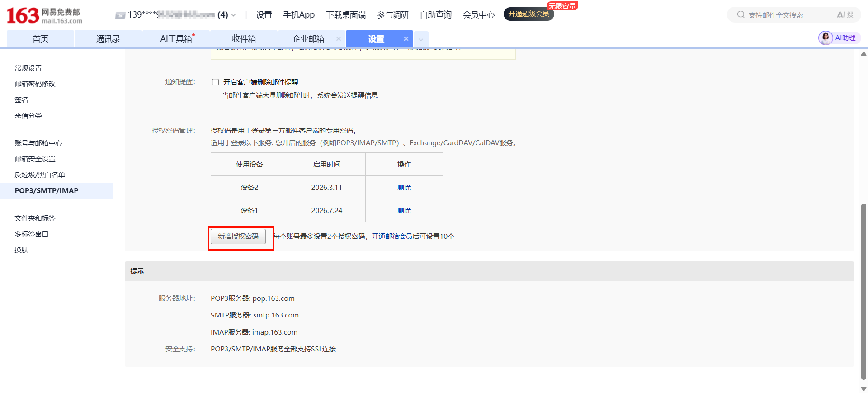
Task: Enable 开启客户端删除邮件提醒 checkbox
Action: [215, 82]
